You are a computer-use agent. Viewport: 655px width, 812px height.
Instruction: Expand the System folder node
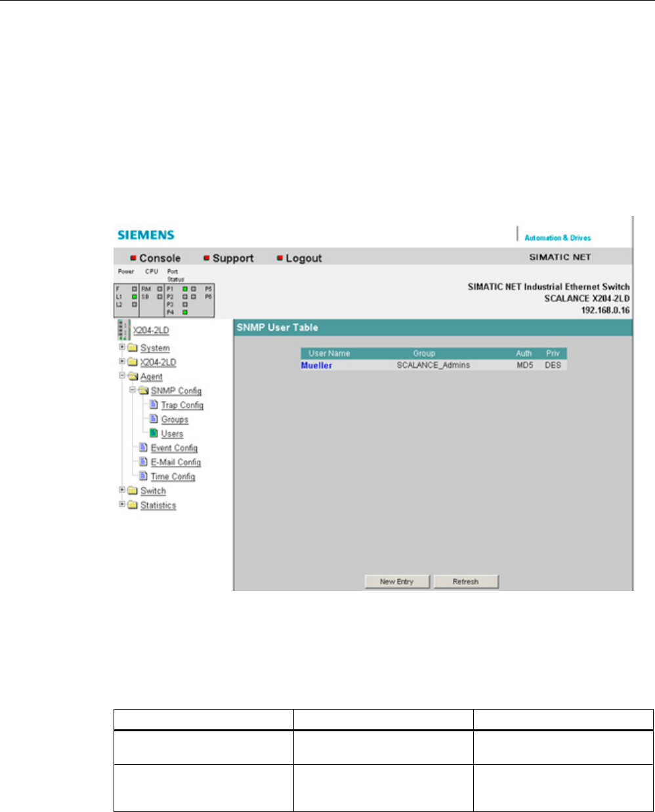click(x=122, y=347)
